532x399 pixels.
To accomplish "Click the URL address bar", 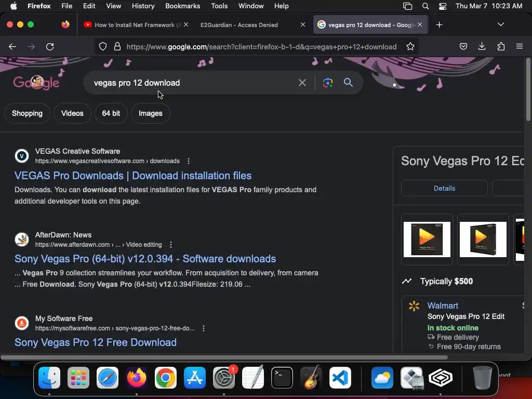I will [x=261, y=46].
